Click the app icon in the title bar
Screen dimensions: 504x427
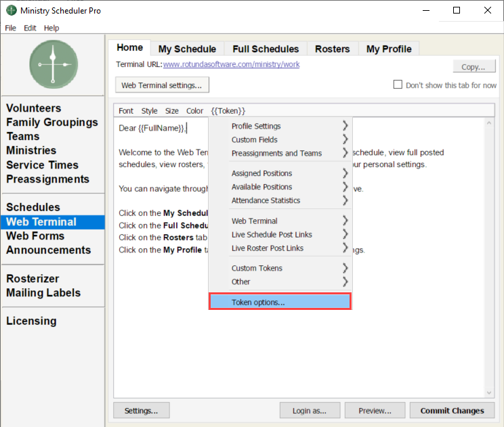pyautogui.click(x=12, y=10)
